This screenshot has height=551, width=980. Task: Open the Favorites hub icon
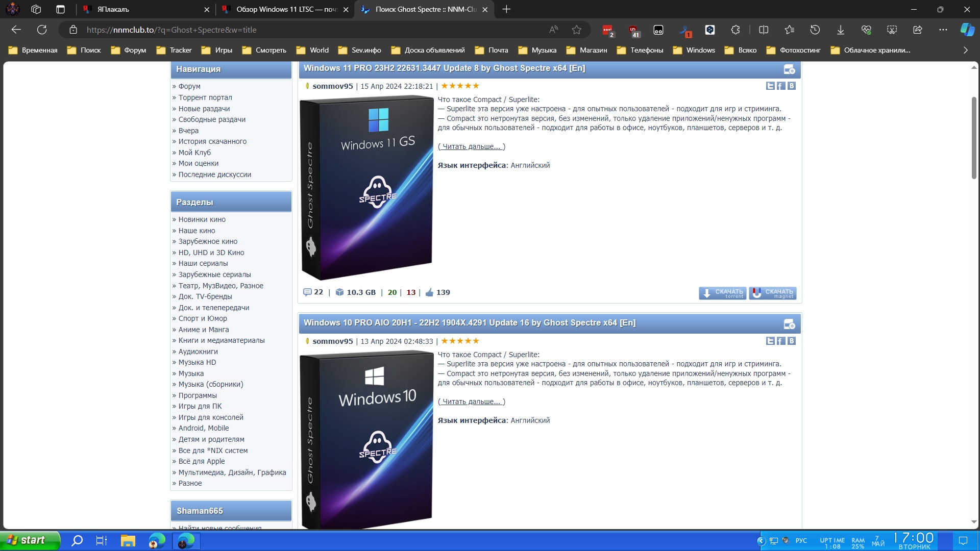click(790, 30)
